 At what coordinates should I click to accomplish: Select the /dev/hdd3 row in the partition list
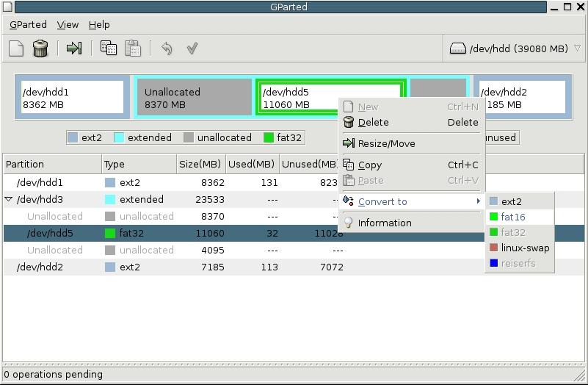[x=170, y=199]
